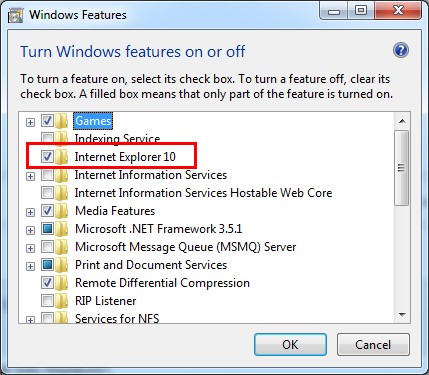The width and height of the screenshot is (429, 375).
Task: Select Microsoft Message Queue (MSMQ) Server item
Action: pyautogui.click(x=186, y=247)
